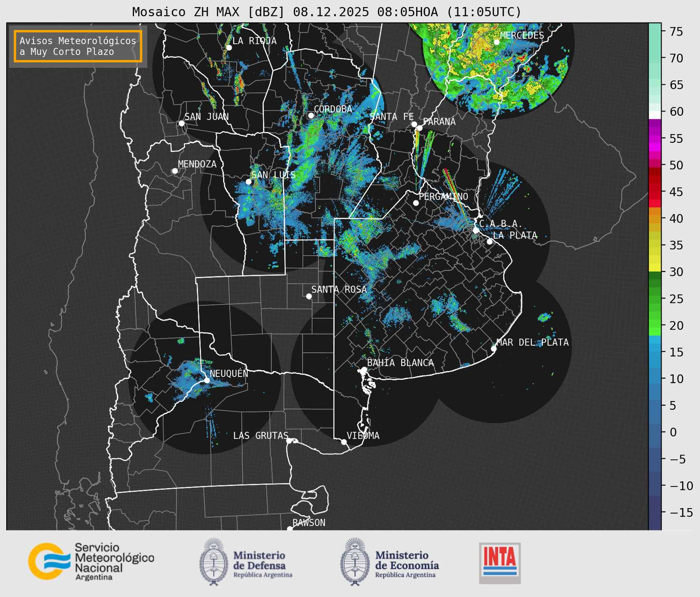Click the 40 dBZ orange band on the scale
The image size is (700, 597).
655,219
